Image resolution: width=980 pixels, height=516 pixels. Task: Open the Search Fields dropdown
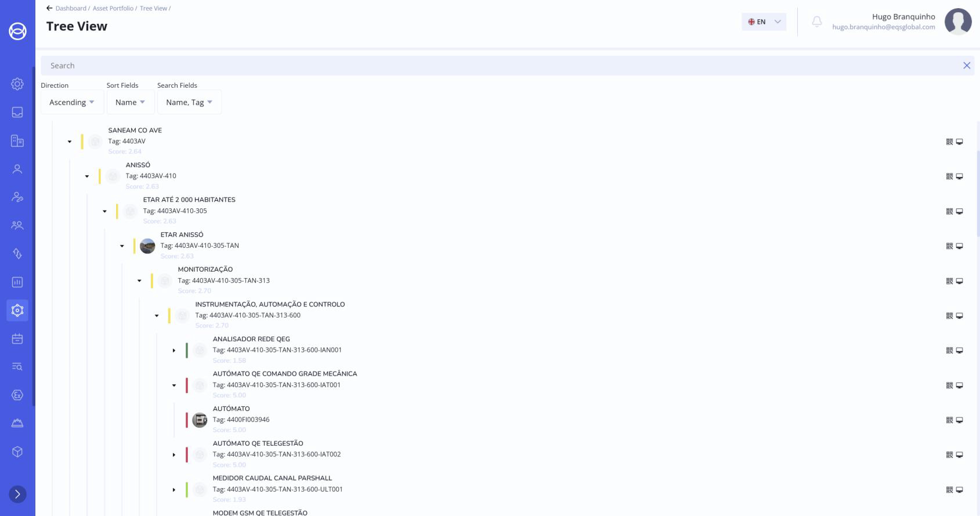pos(189,102)
